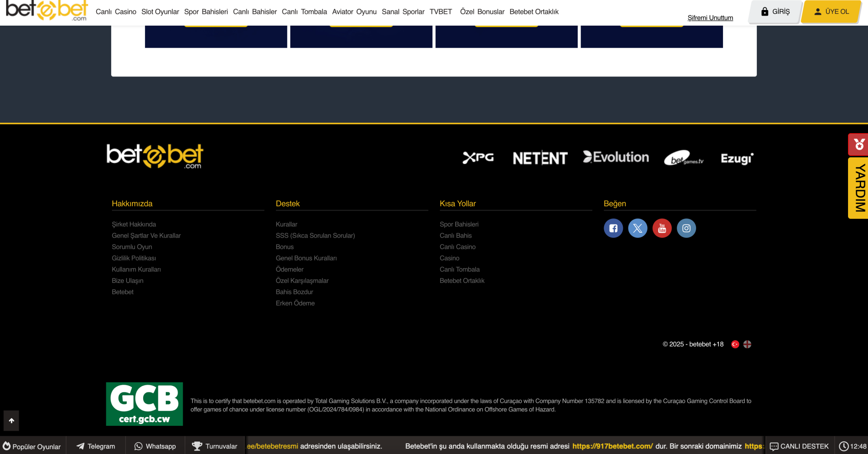Viewport: 868px width, 454px height.
Task: Click the scroll-to-top arrow button
Action: 11,421
